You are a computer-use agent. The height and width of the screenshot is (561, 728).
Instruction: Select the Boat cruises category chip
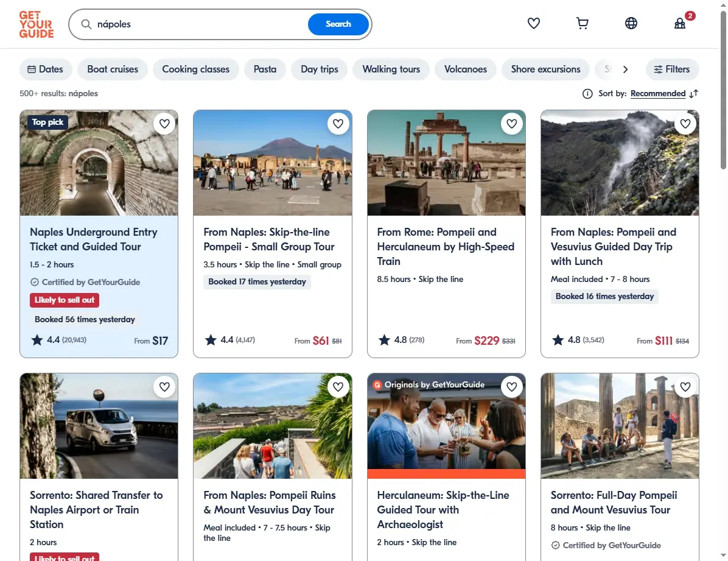pyautogui.click(x=113, y=69)
